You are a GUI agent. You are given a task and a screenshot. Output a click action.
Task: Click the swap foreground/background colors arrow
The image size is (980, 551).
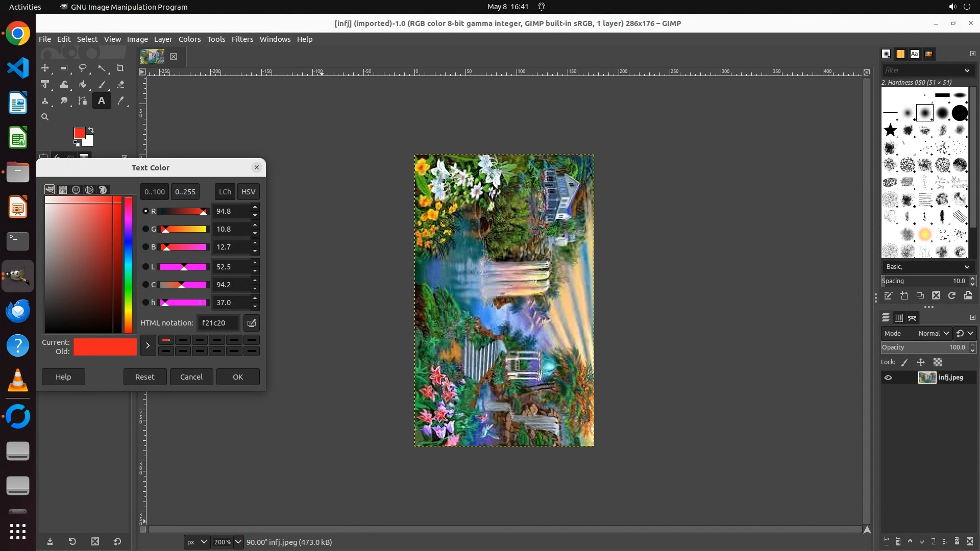pyautogui.click(x=91, y=130)
